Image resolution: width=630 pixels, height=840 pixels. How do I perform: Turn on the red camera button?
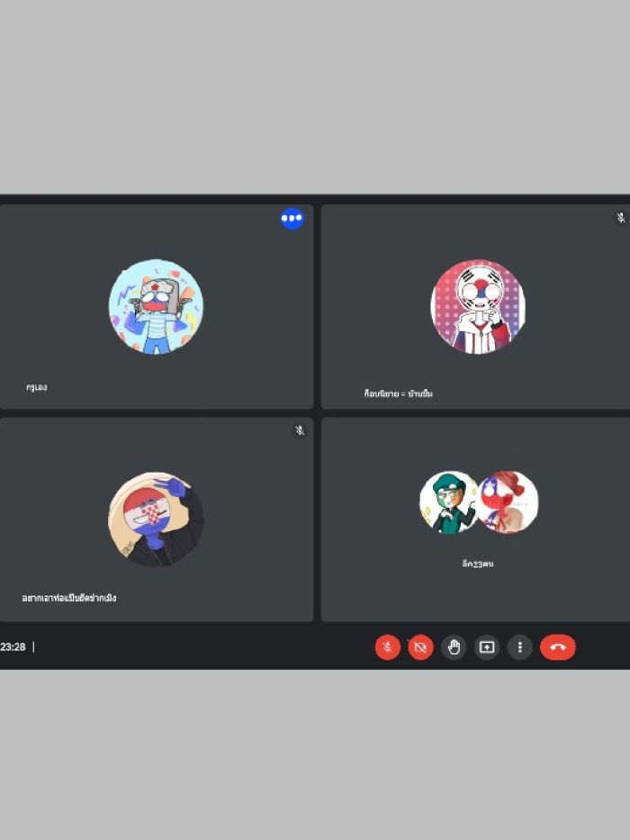pos(420,647)
